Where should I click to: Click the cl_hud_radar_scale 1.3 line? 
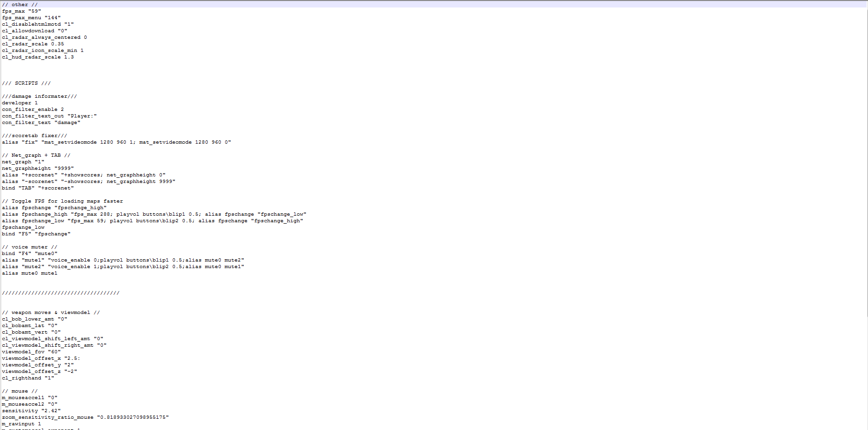pos(38,57)
